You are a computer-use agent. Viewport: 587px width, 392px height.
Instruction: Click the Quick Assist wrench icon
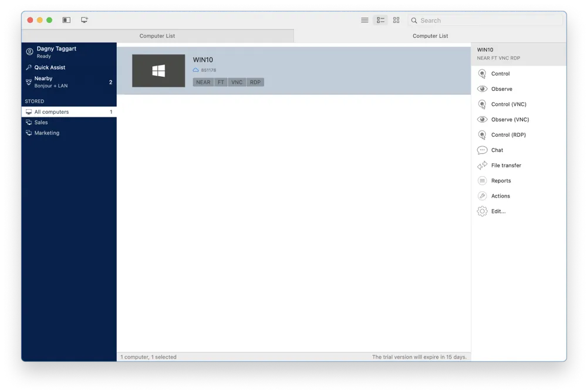(x=29, y=67)
